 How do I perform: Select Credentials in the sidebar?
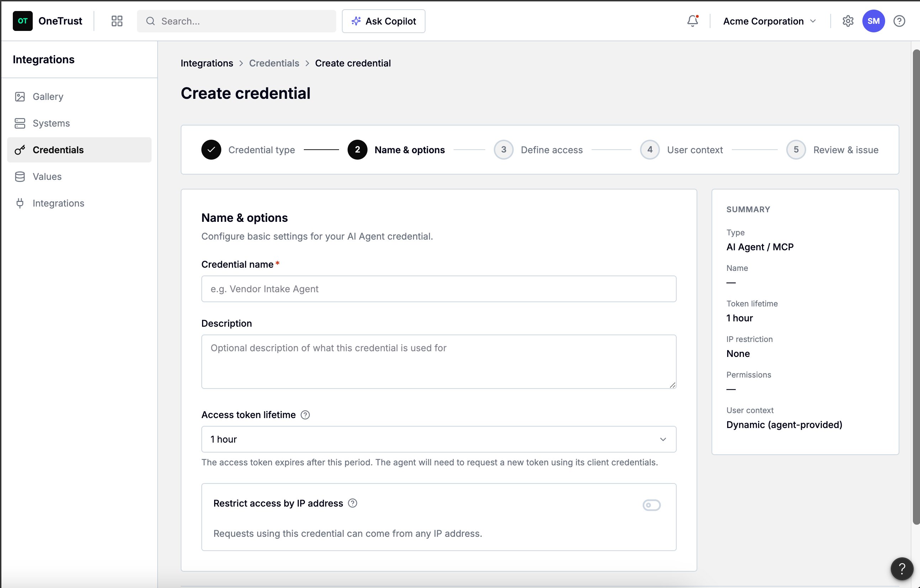pos(79,150)
